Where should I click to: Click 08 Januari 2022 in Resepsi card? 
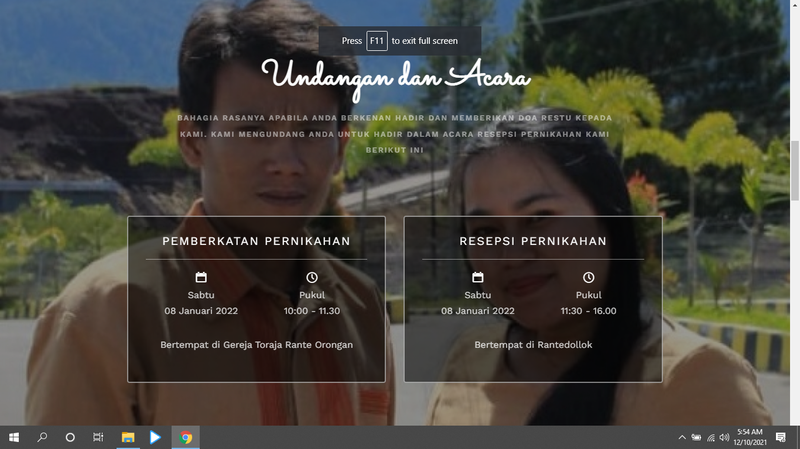tap(478, 311)
